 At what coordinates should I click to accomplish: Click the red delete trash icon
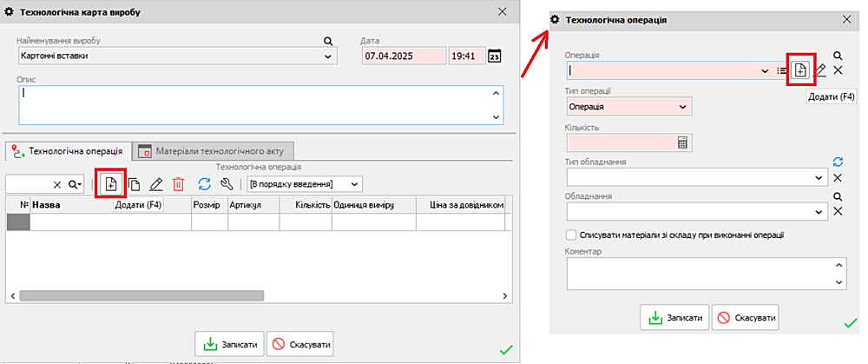pyautogui.click(x=178, y=184)
